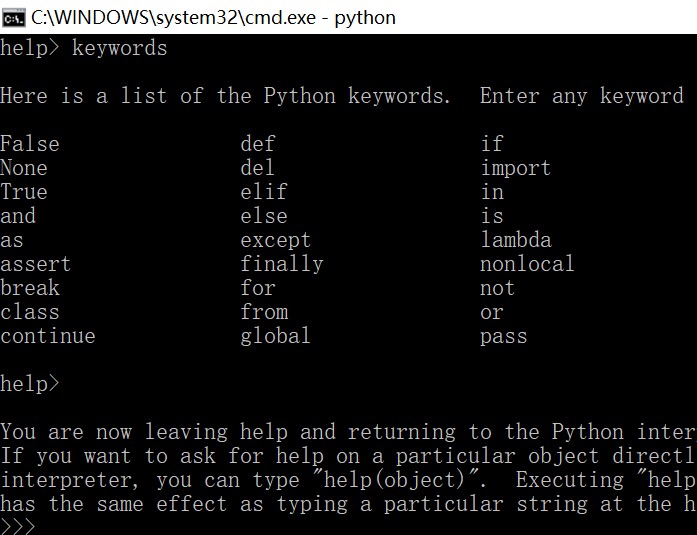Click the keyword 'nonlocal' in the list

527,264
